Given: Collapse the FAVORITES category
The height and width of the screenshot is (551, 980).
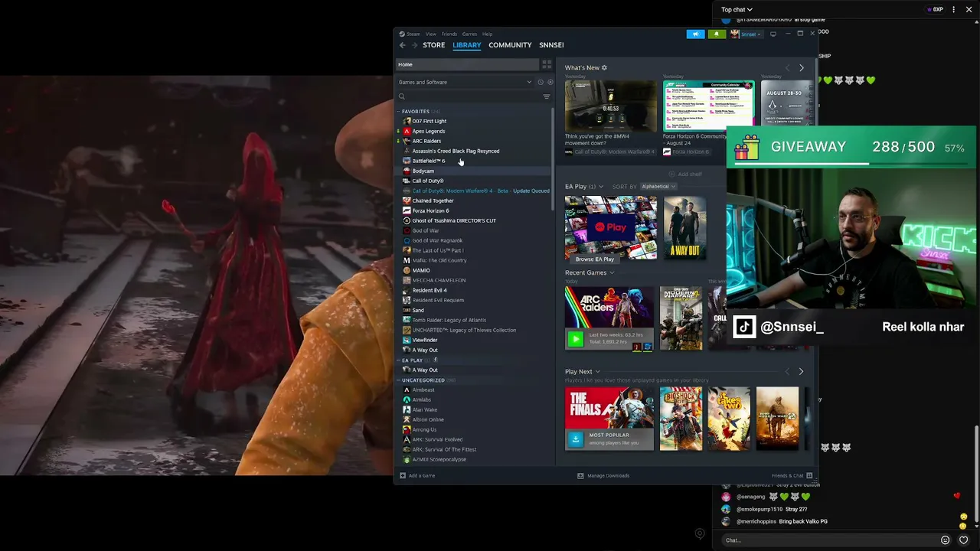Looking at the screenshot, I should tap(399, 112).
